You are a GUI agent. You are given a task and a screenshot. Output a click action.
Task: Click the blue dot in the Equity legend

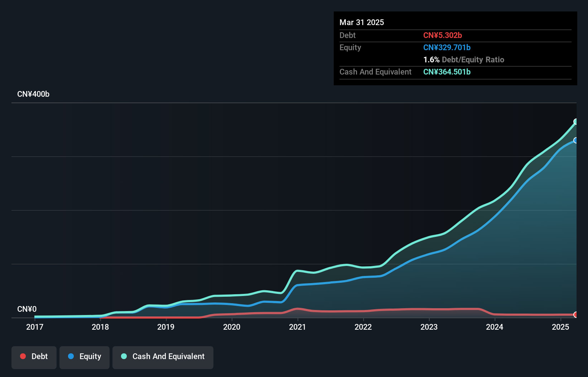tap(71, 356)
